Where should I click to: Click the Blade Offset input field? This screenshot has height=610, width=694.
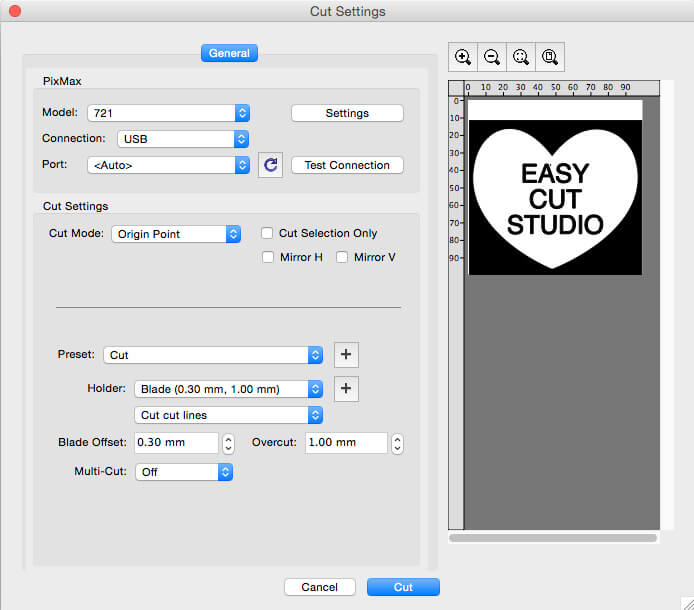pos(175,443)
